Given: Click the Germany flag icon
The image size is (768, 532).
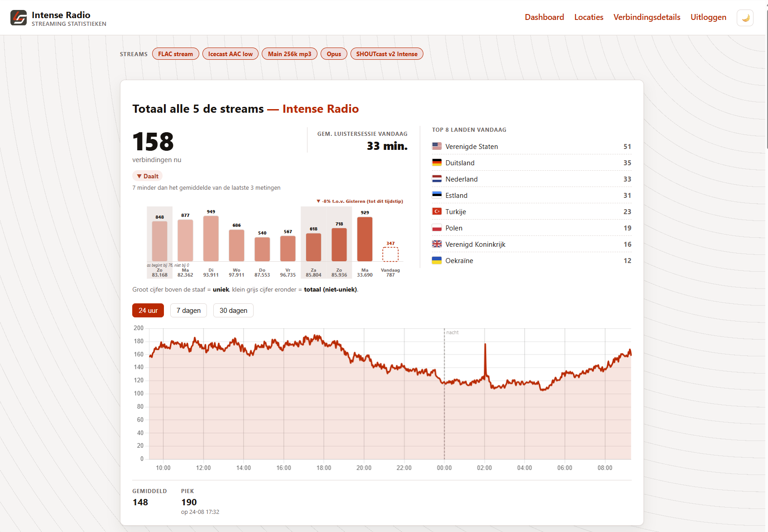Looking at the screenshot, I should coord(437,163).
